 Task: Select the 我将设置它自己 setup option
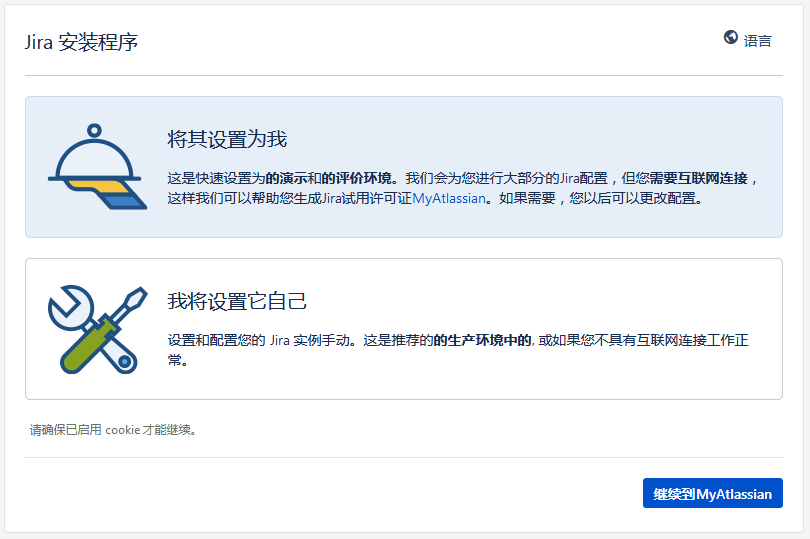(x=403, y=329)
